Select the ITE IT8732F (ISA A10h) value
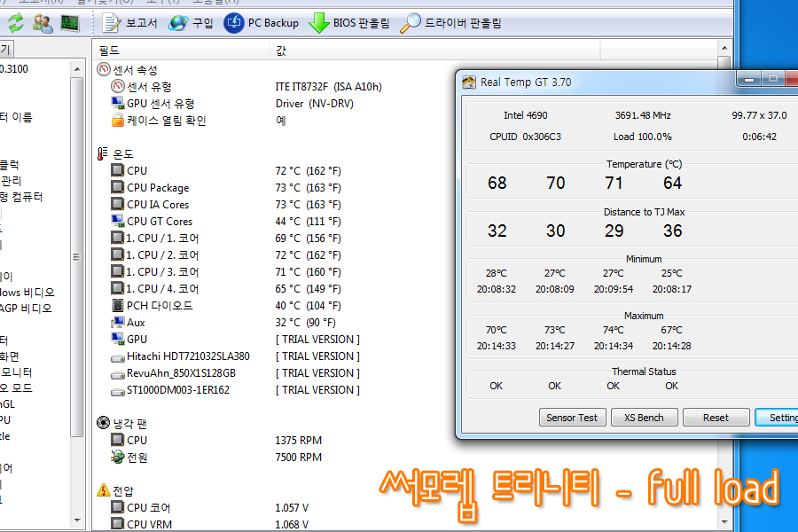 tap(328, 87)
